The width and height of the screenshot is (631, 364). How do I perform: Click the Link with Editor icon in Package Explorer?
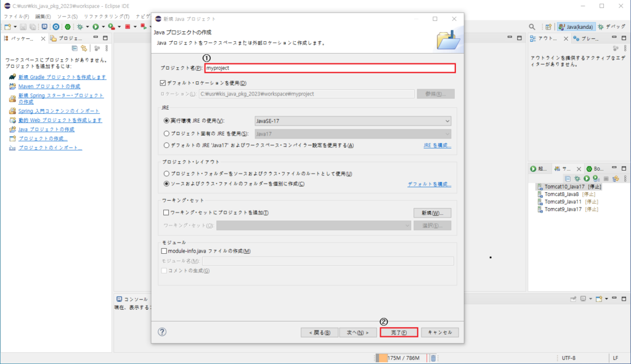point(84,48)
